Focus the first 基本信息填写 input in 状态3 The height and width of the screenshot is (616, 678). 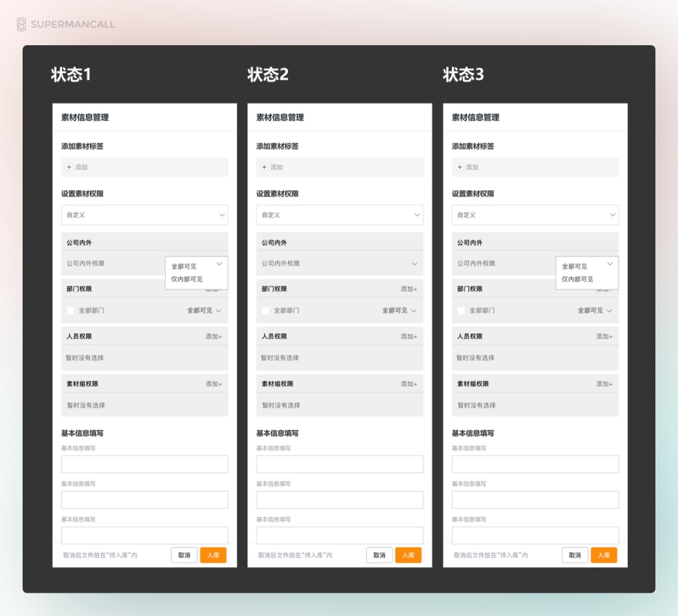tap(535, 464)
